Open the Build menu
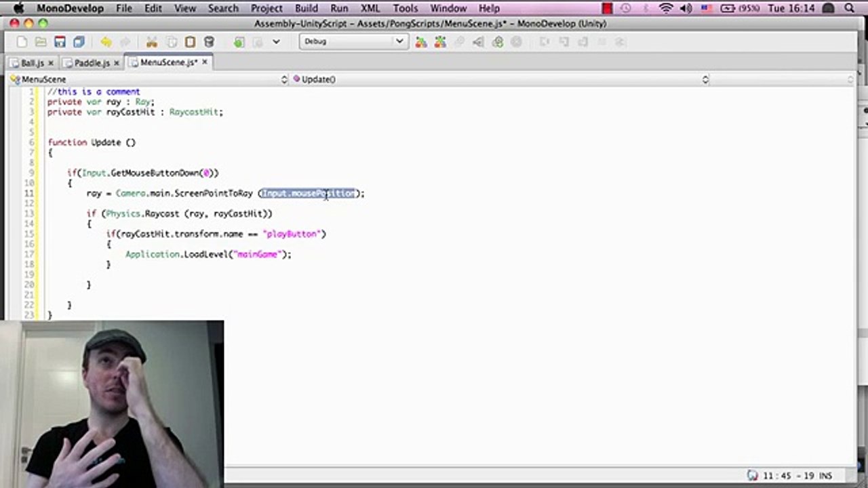Viewport: 868px width, 488px height. coord(307,8)
